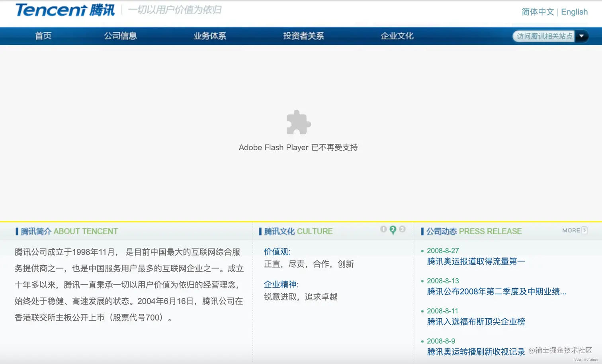This screenshot has height=364, width=602.
Task: Click the company introduction paragraph
Action: click(x=129, y=285)
